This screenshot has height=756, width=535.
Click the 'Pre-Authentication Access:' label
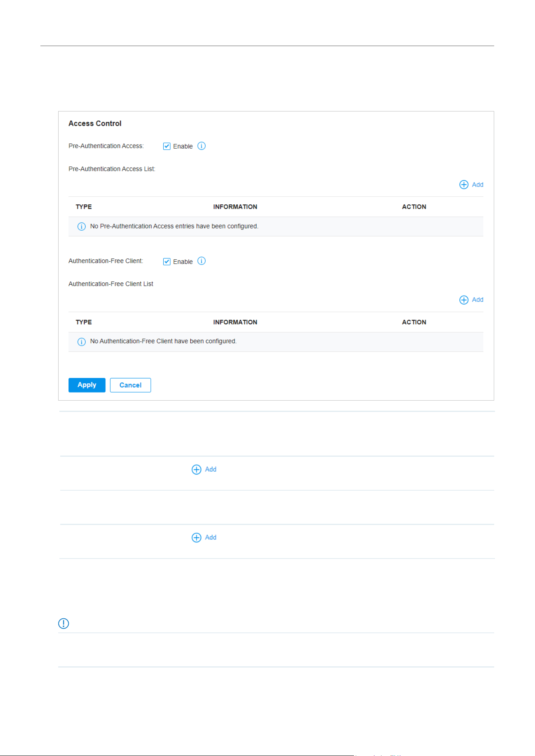tap(106, 146)
